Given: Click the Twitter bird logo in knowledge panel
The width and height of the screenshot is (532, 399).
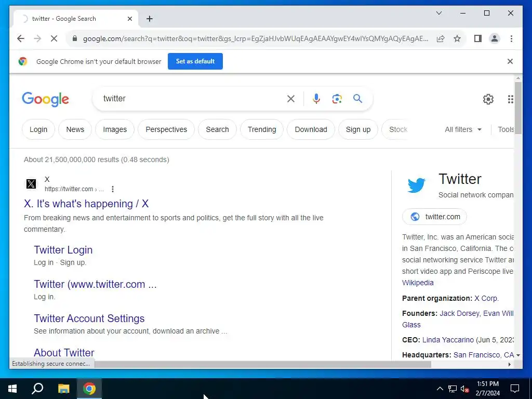Looking at the screenshot, I should 416,185.
